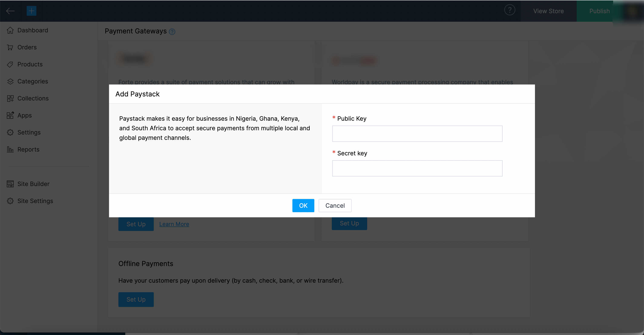Click the Site Builder icon in sidebar

(x=10, y=183)
